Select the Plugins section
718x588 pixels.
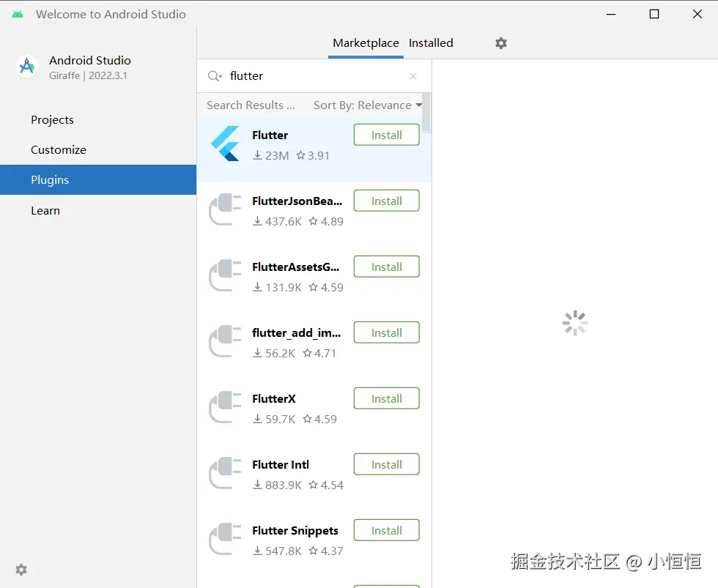click(x=98, y=180)
